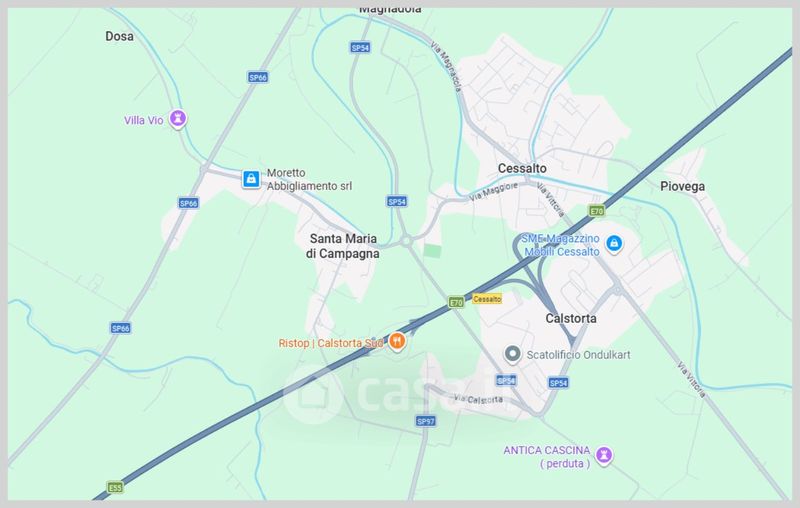Click the Dosa locality label
Viewport: 800px width, 508px height.
[x=119, y=36]
